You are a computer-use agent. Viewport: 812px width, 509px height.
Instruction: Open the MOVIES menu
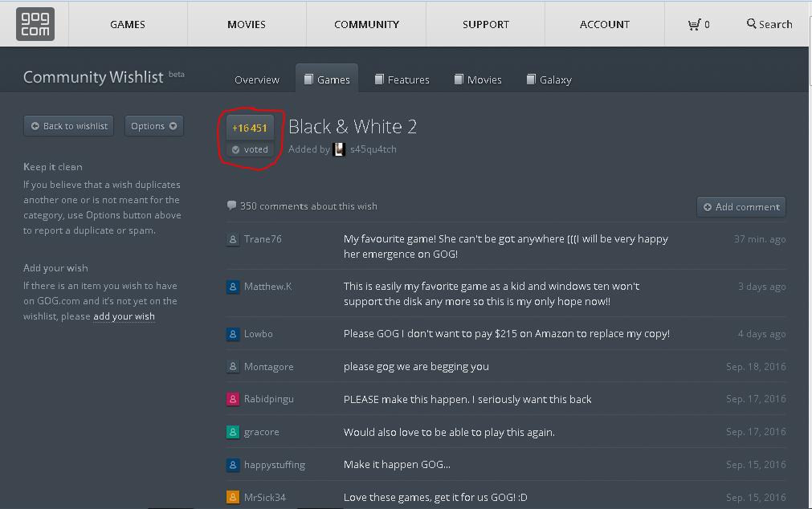[247, 24]
